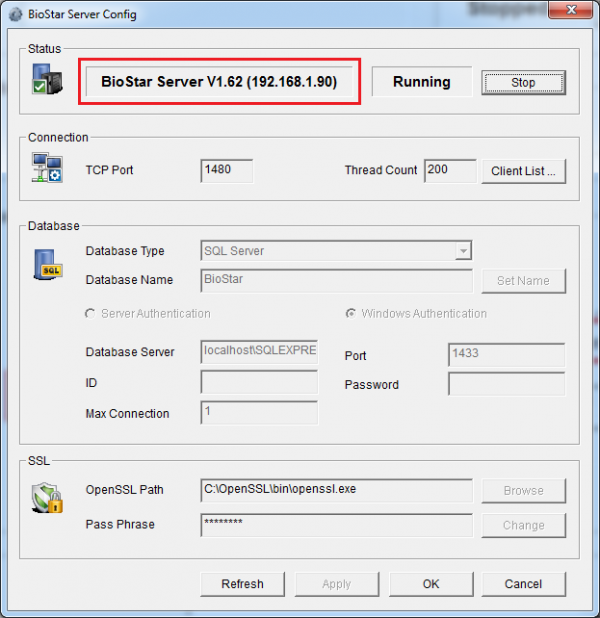Open the Client List dialog
The image size is (600, 618).
[523, 171]
